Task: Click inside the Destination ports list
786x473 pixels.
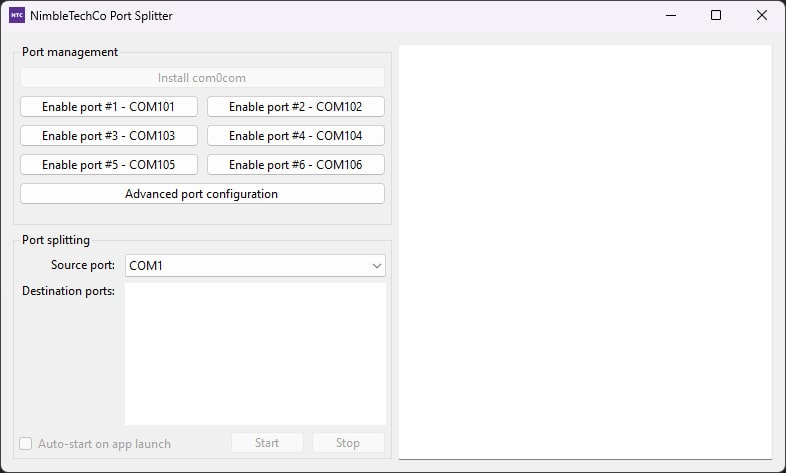Action: pyautogui.click(x=255, y=354)
